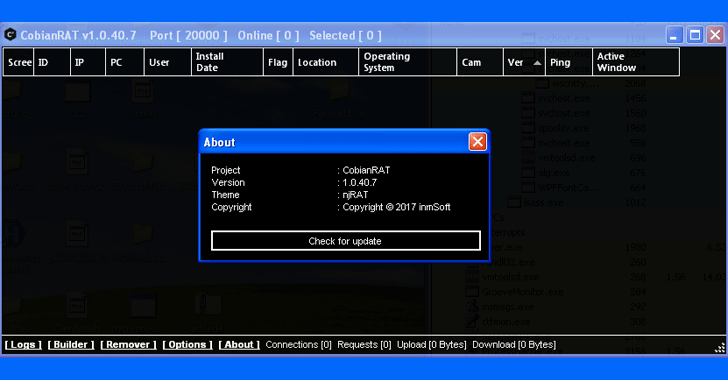Click the Version 1.0.40.7 value
728x380 pixels.
[360, 183]
